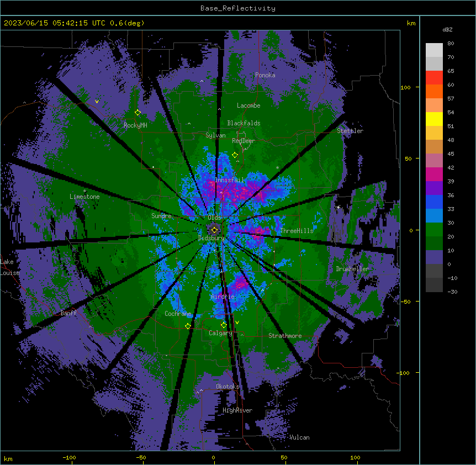
Task: Click the Sylvan label
Action: click(x=215, y=135)
